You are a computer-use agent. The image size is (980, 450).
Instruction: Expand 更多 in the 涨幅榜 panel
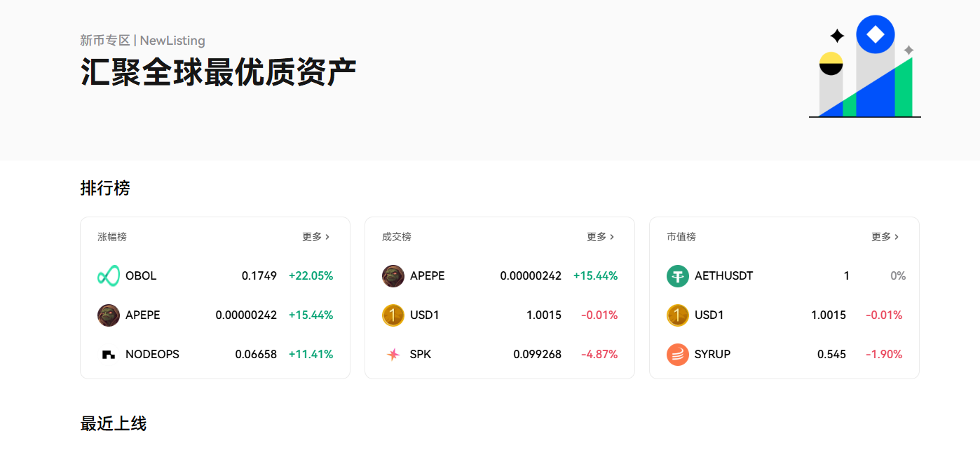click(x=315, y=237)
